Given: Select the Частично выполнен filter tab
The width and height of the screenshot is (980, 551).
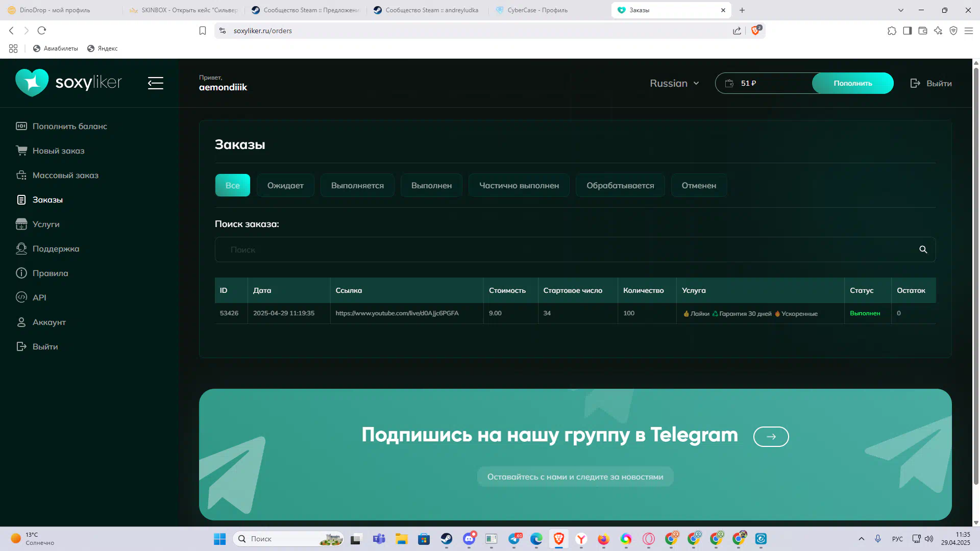Looking at the screenshot, I should 519,185.
